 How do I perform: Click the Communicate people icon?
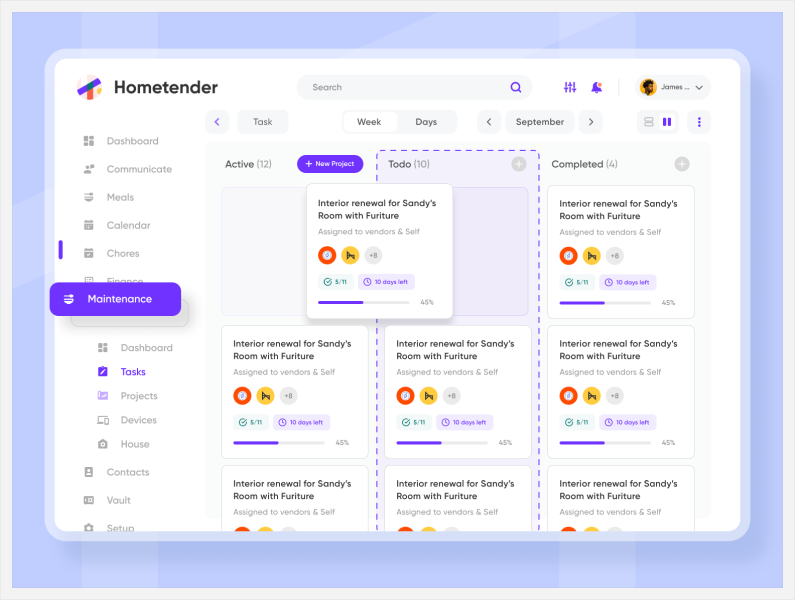point(89,169)
